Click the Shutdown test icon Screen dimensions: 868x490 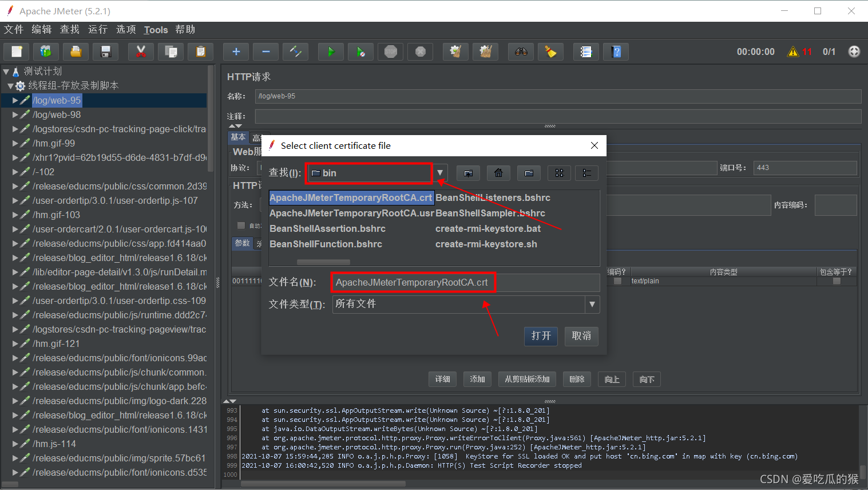[420, 52]
